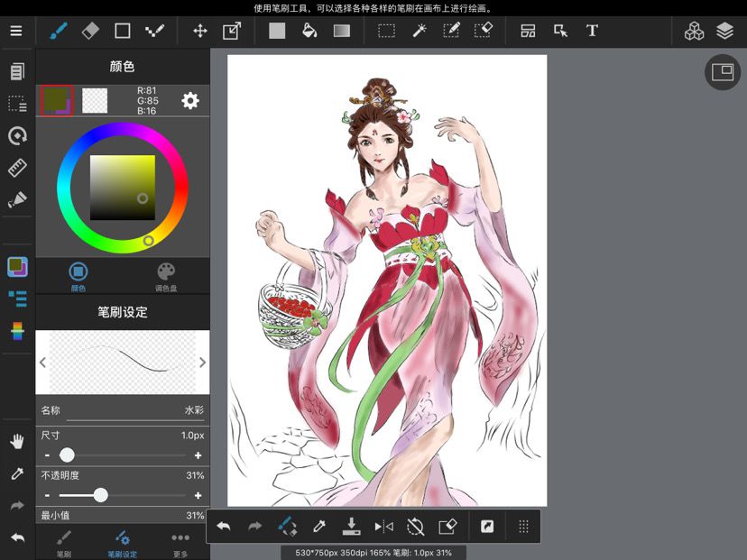Open the Layers panel
Viewport: 747px width, 560px height.
click(x=724, y=32)
